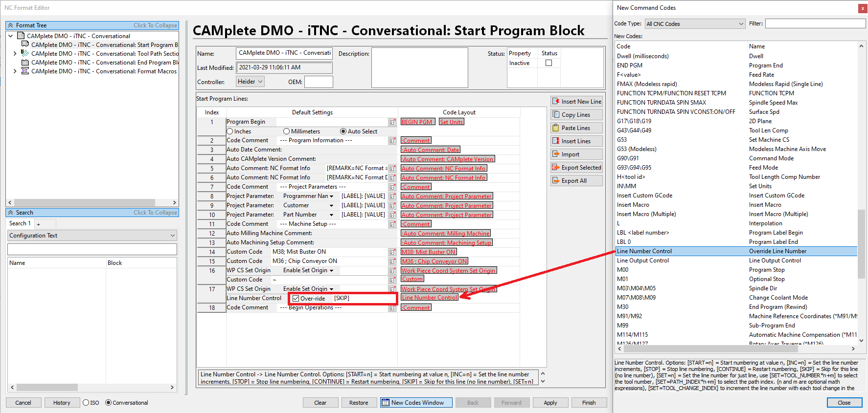The height and width of the screenshot is (413, 868).
Task: Click the Copy Lines button
Action: click(x=576, y=115)
